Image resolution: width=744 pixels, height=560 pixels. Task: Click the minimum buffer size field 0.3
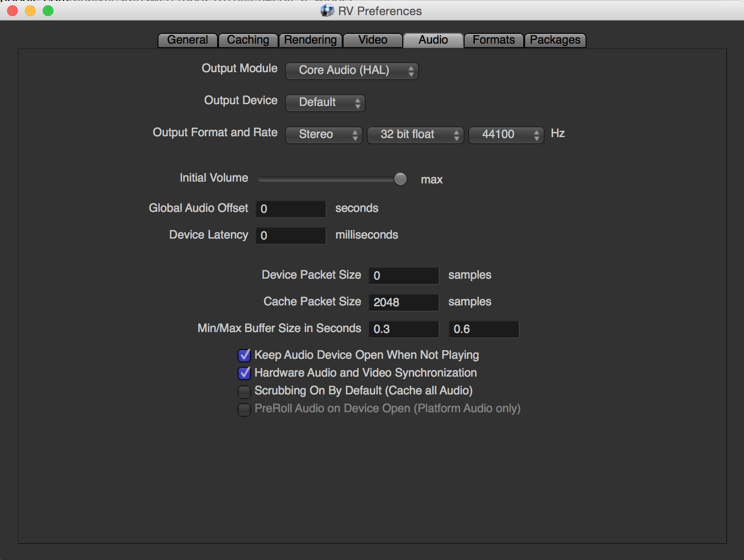click(404, 329)
